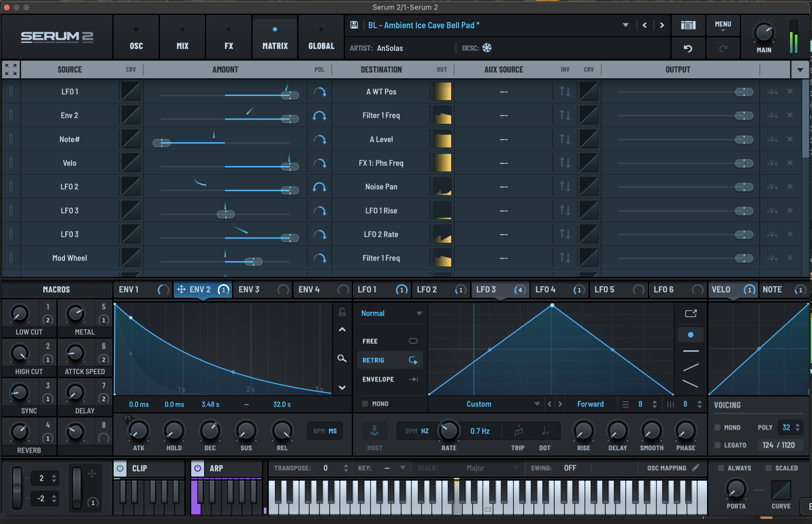The width and height of the screenshot is (812, 524).
Task: Click the ENV 2 move crosshair icon
Action: pos(181,290)
